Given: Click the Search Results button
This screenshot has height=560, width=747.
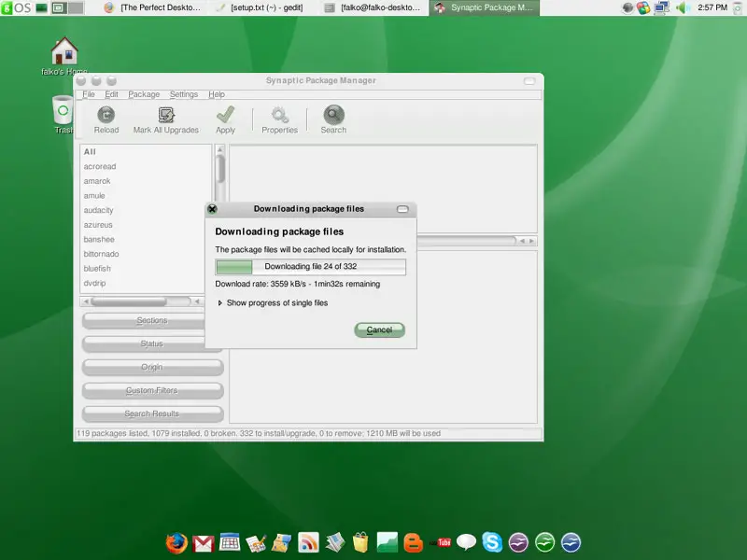Looking at the screenshot, I should pos(152,413).
